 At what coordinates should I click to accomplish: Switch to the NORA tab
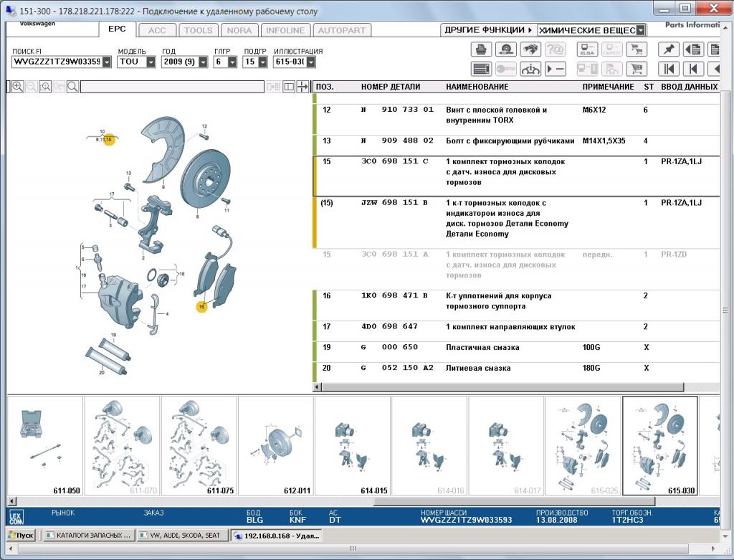pyautogui.click(x=239, y=30)
